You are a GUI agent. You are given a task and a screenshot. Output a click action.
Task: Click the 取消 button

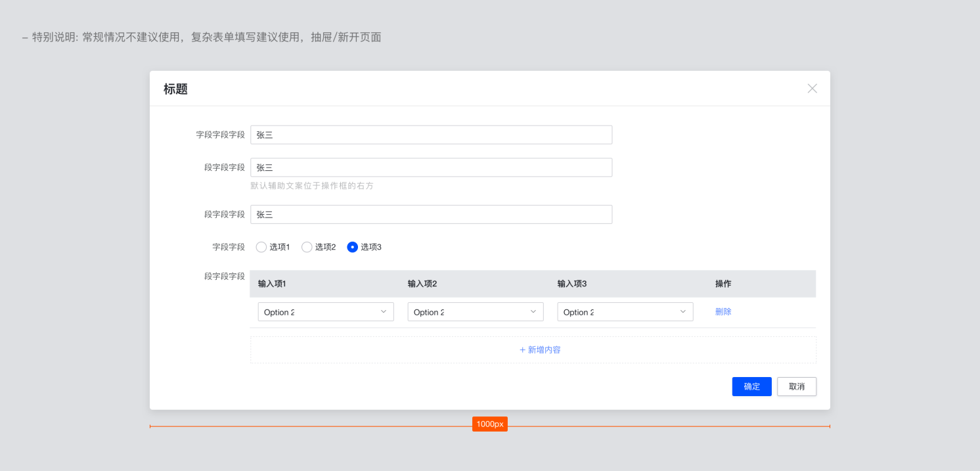click(x=797, y=387)
